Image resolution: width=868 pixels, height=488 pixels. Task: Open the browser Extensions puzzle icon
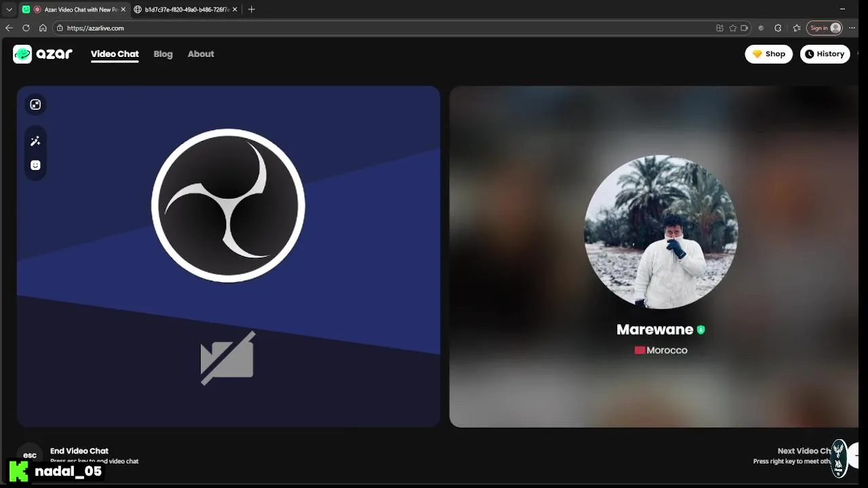click(x=778, y=28)
